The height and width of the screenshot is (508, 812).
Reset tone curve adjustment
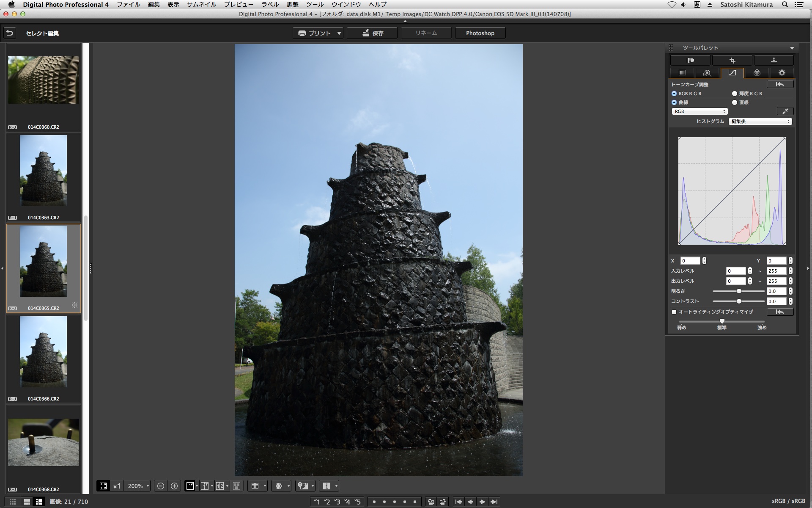point(780,84)
